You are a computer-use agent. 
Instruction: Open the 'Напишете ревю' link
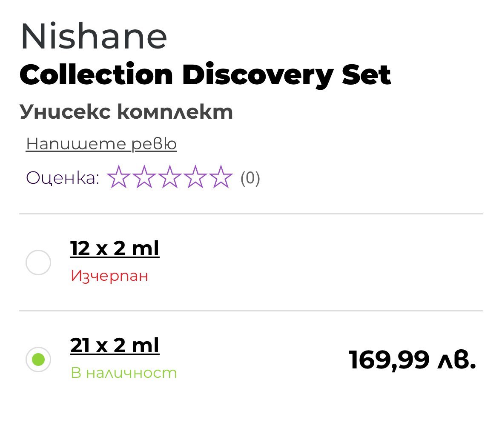[101, 144]
